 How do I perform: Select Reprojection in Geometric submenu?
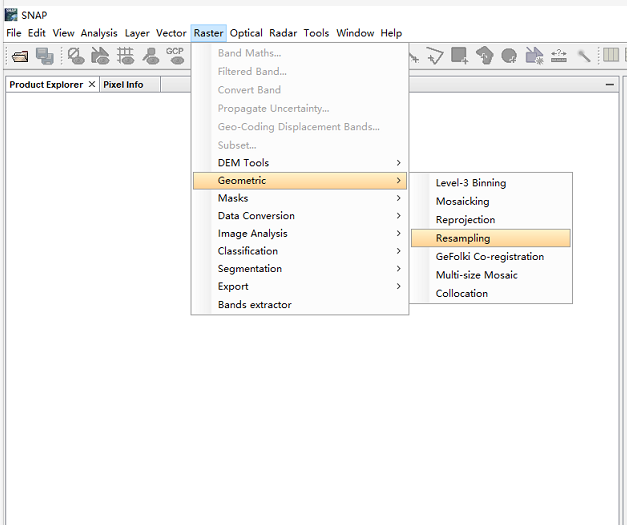click(x=491, y=220)
